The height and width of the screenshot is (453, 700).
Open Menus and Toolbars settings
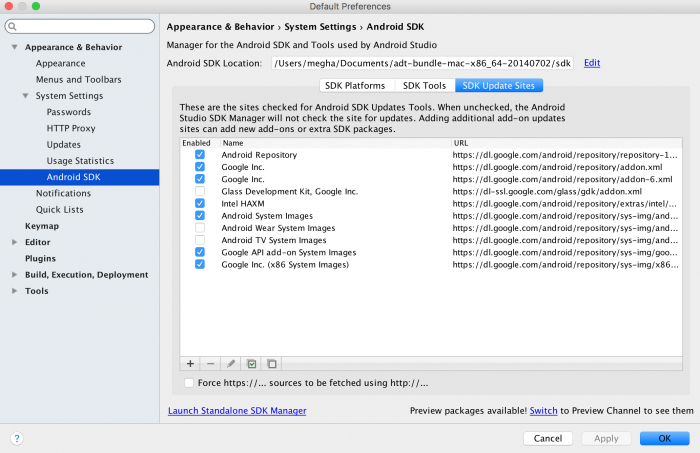(x=79, y=79)
